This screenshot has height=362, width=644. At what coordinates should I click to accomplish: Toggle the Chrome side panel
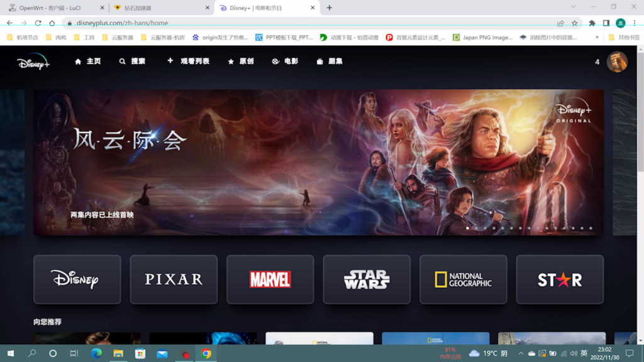click(606, 23)
